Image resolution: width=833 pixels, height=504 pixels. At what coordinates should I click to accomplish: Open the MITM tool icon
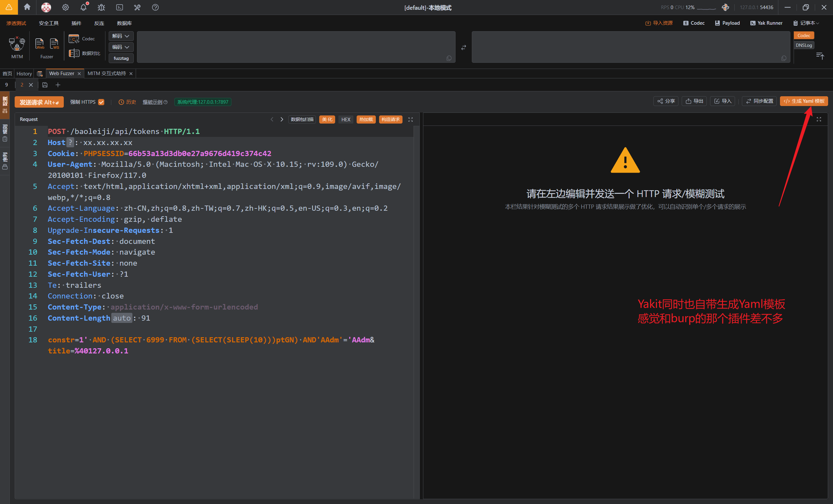coord(17,44)
